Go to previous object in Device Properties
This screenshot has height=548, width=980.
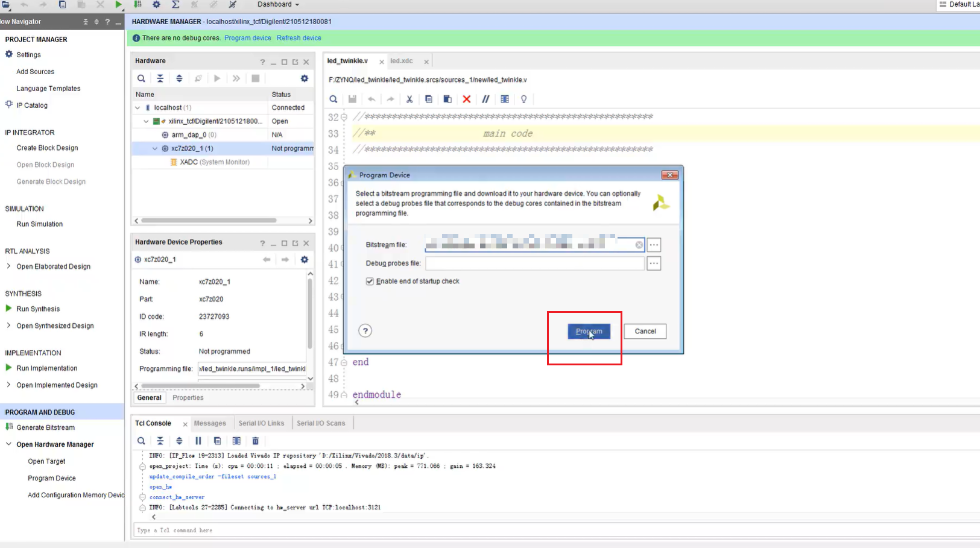click(267, 259)
